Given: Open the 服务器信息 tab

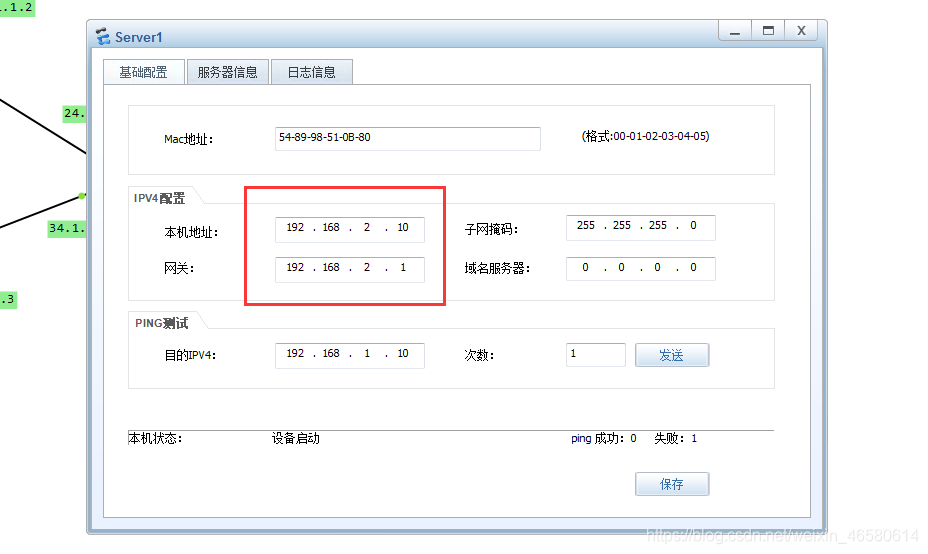Looking at the screenshot, I should [228, 72].
